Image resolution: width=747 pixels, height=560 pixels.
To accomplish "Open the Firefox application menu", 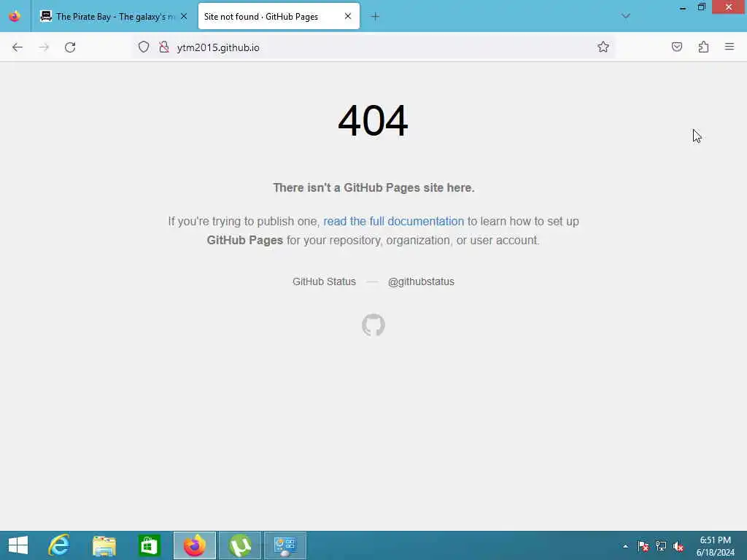I will (729, 47).
